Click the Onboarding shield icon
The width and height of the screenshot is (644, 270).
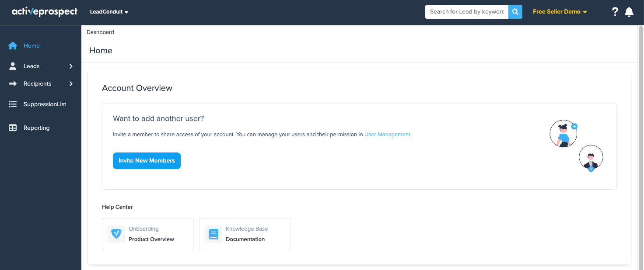pos(116,234)
